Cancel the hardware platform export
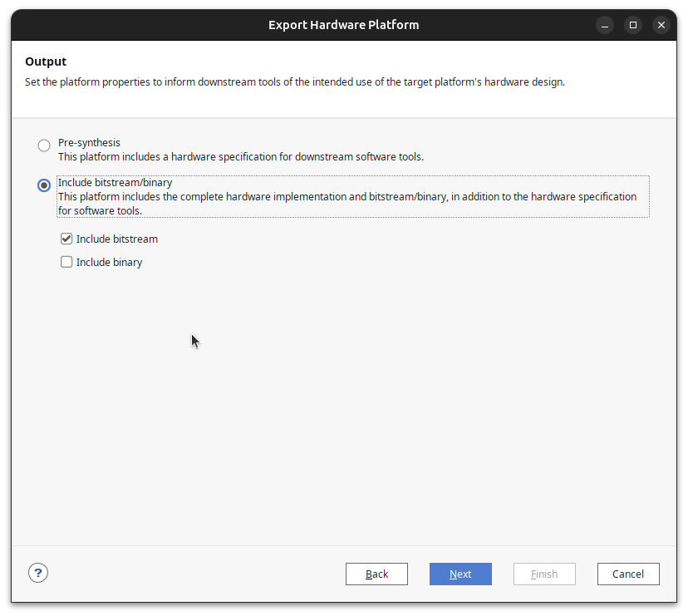 click(628, 574)
